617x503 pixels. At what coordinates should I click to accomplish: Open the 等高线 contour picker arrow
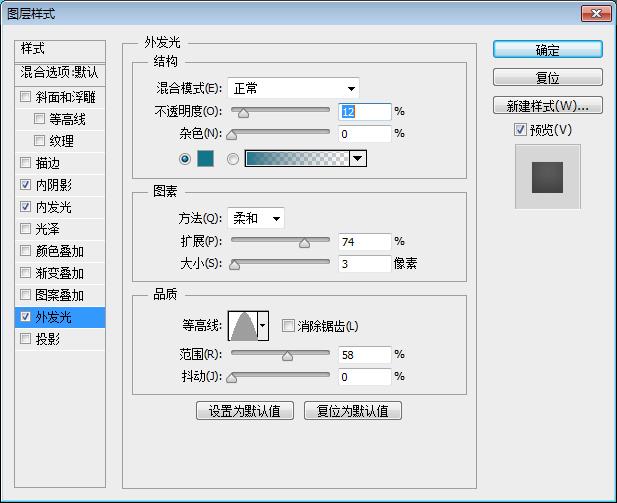pyautogui.click(x=263, y=325)
